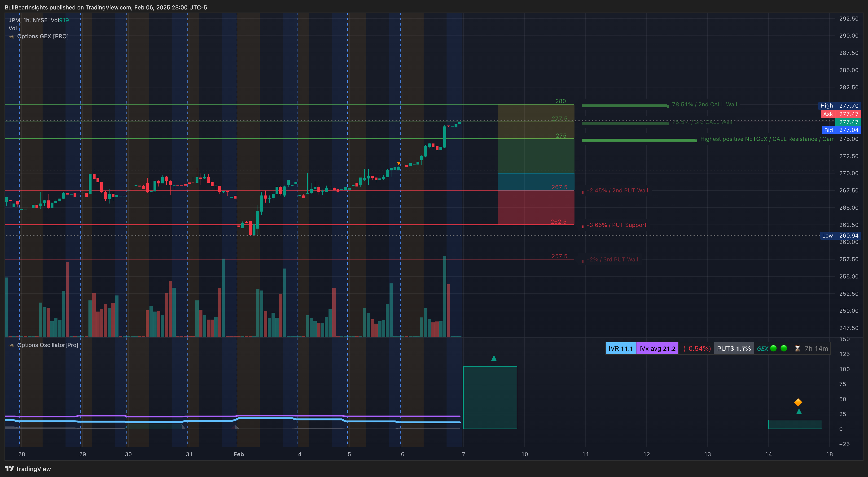Screen dimensions: 868x477
Task: Click the TradingView wordmark at bottom left
Action: pos(33,469)
